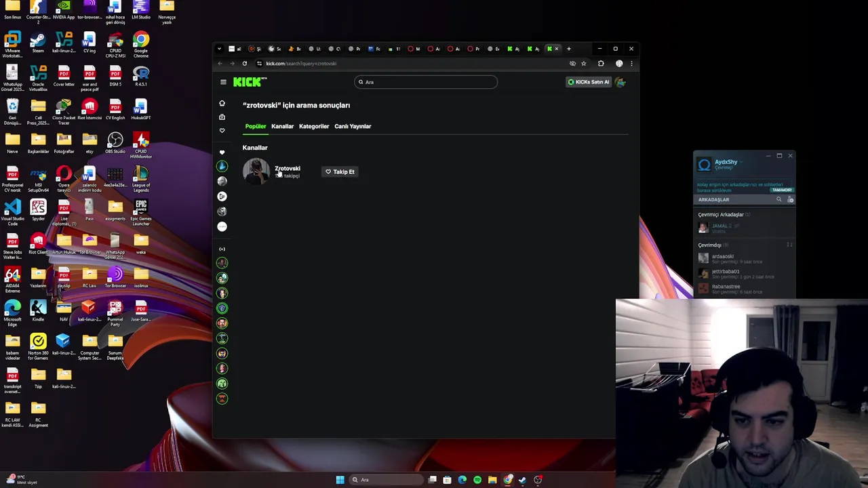This screenshot has height=488, width=868.
Task: Switch to the Kategoriler tab
Action: (314, 126)
